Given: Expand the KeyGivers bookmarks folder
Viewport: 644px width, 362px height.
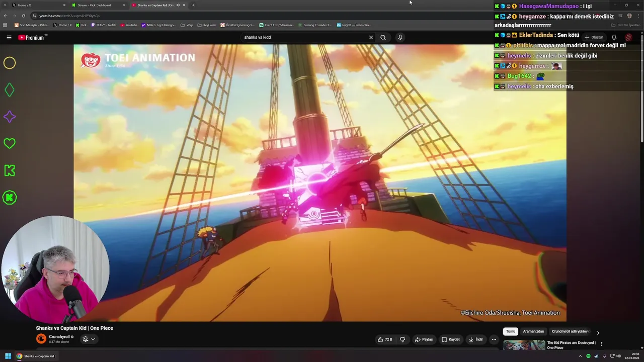Looking at the screenshot, I should click(x=207, y=25).
